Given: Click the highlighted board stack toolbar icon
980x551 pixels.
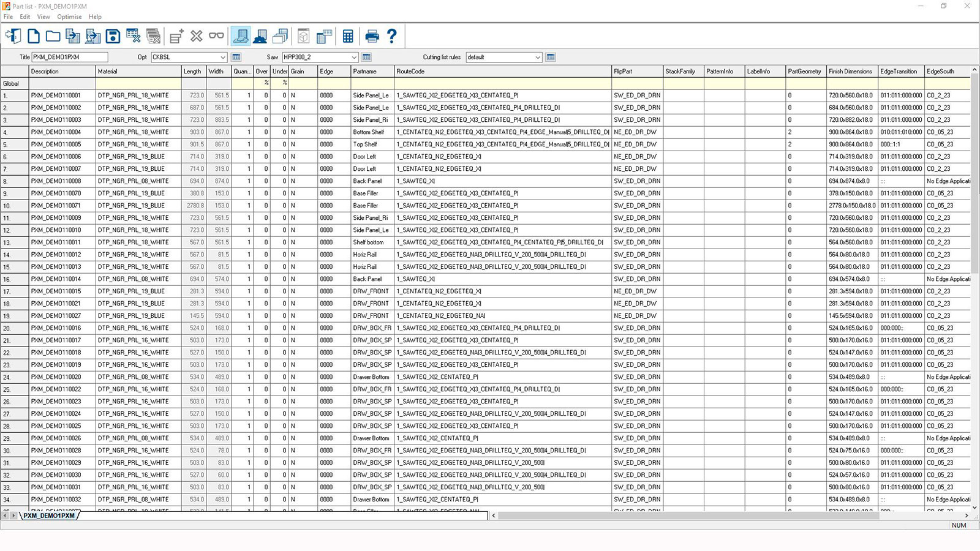Looking at the screenshot, I should [x=241, y=36].
